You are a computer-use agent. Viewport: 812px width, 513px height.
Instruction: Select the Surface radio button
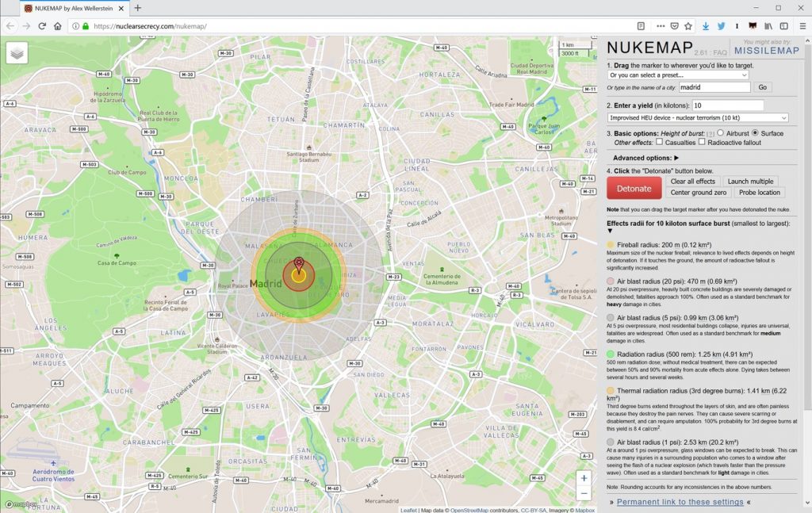pyautogui.click(x=755, y=133)
